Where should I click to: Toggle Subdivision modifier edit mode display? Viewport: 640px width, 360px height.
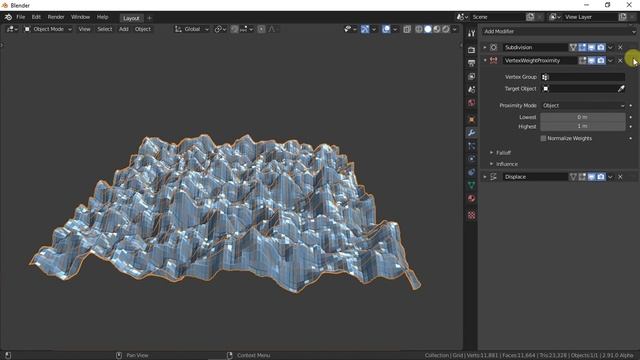pos(582,47)
